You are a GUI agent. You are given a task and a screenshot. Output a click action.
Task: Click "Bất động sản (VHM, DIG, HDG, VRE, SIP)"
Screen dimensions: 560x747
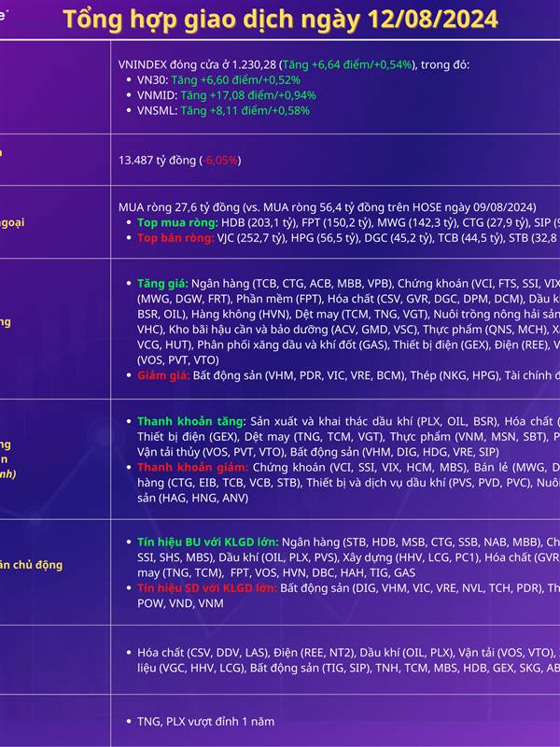pyautogui.click(x=395, y=452)
